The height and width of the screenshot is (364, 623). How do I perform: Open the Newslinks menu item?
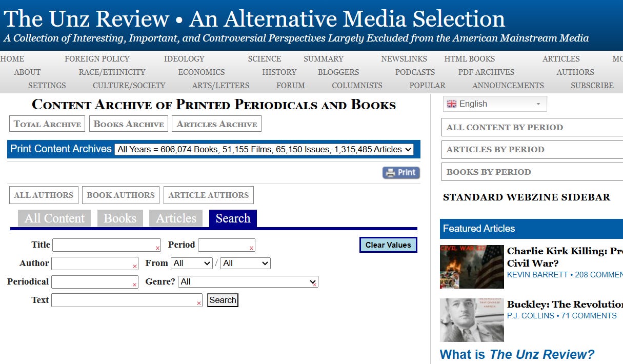coord(404,59)
